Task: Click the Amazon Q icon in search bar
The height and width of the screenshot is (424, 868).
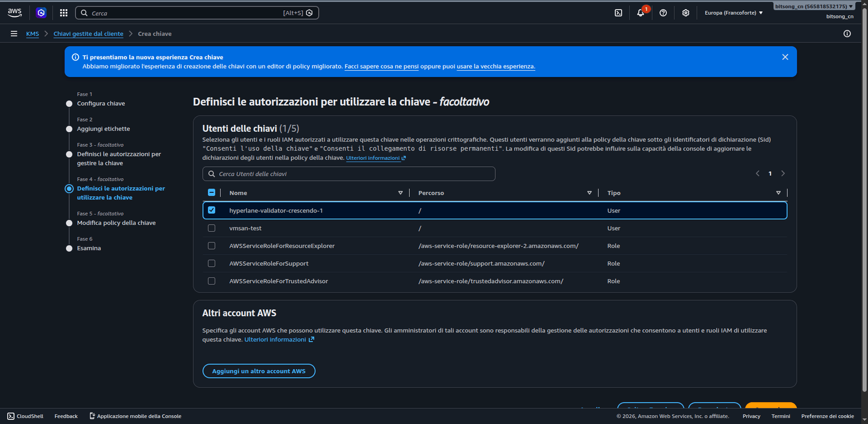Action: (x=310, y=12)
